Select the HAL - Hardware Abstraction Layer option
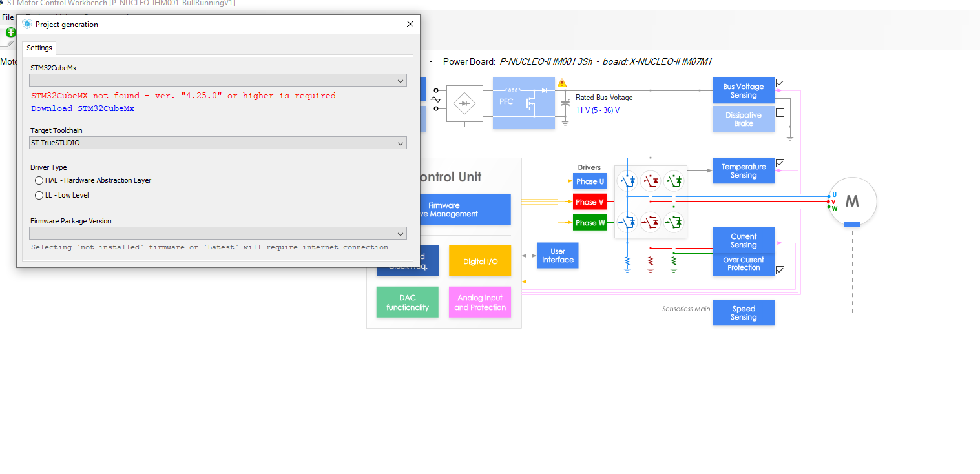The height and width of the screenshot is (474, 980). pos(39,180)
